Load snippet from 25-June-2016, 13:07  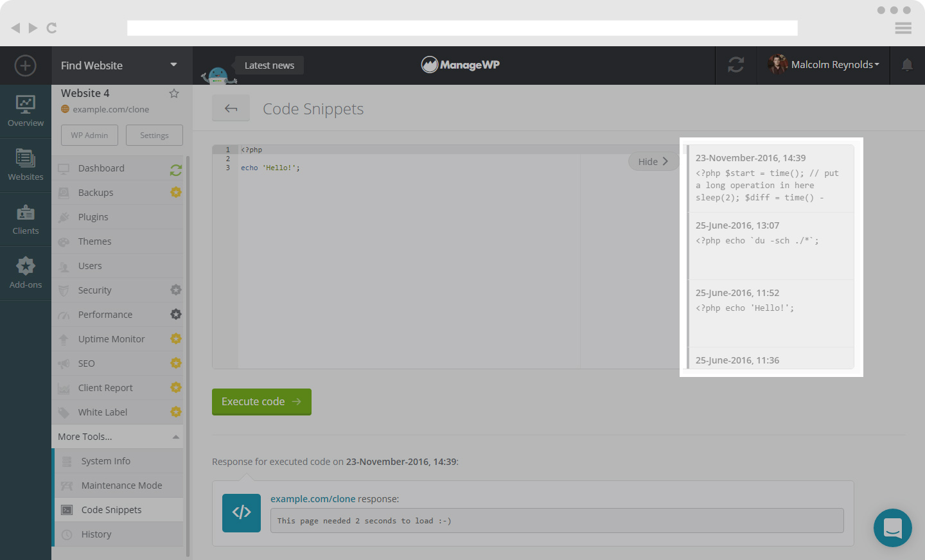770,246
